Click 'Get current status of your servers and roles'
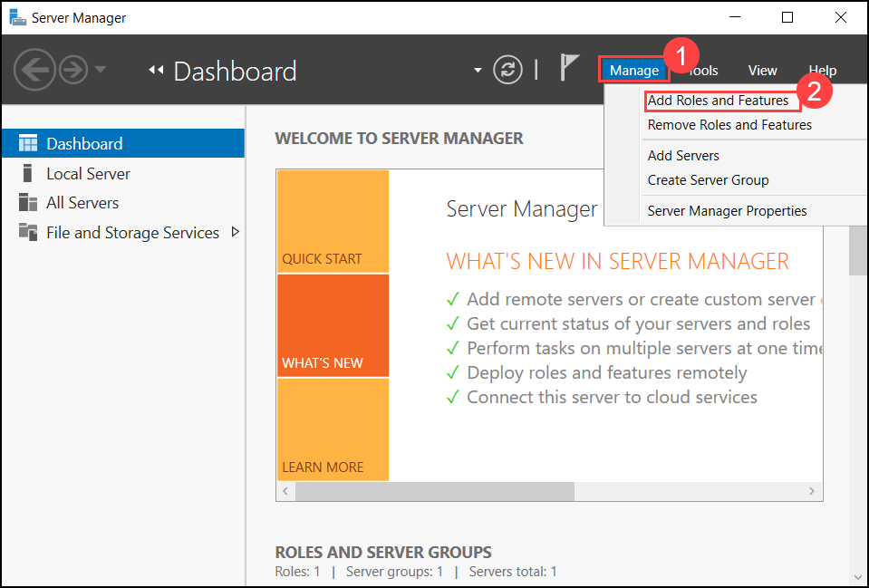Image resolution: width=869 pixels, height=588 pixels. coord(639,323)
